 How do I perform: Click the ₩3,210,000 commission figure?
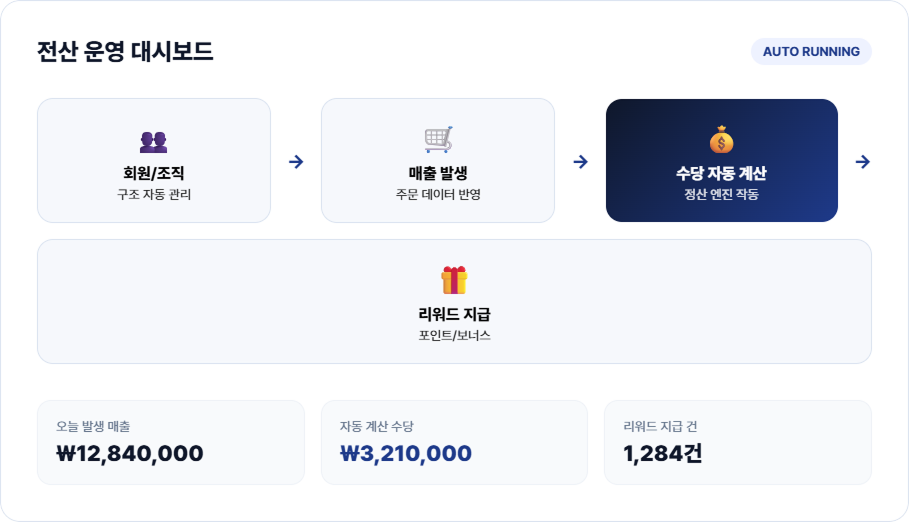coord(406,454)
